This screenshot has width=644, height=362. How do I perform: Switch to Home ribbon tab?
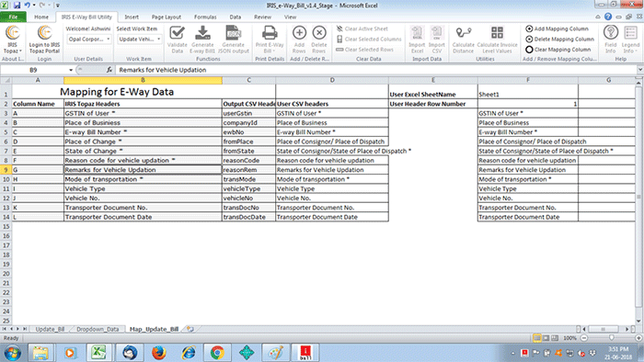tap(41, 17)
